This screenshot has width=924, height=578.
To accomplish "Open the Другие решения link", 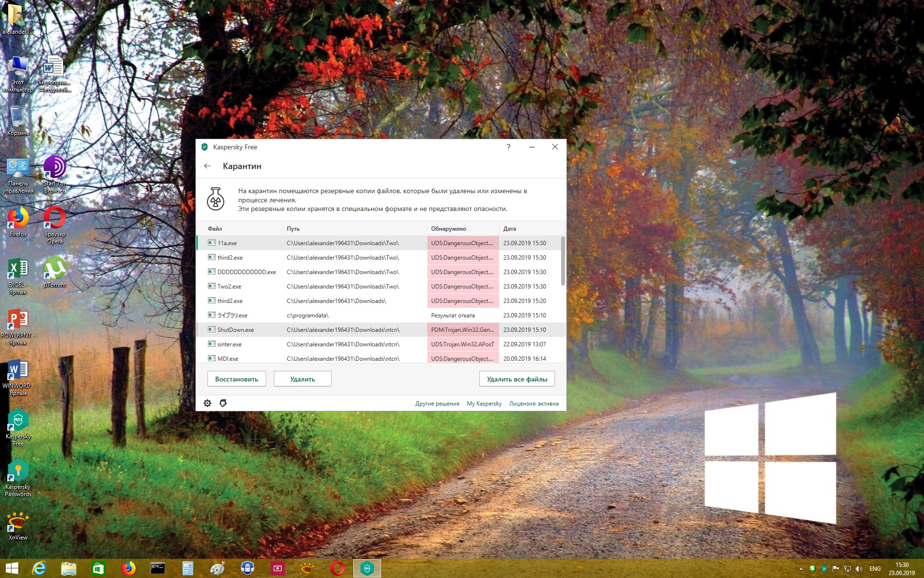I will (437, 404).
